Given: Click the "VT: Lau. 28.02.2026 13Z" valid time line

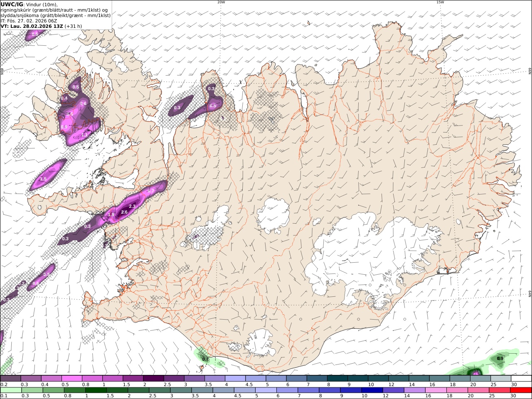Looking at the screenshot, I should click(x=32, y=26).
